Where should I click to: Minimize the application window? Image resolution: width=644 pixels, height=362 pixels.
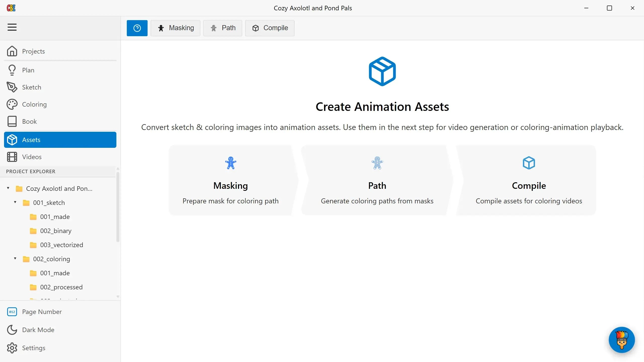pyautogui.click(x=586, y=8)
